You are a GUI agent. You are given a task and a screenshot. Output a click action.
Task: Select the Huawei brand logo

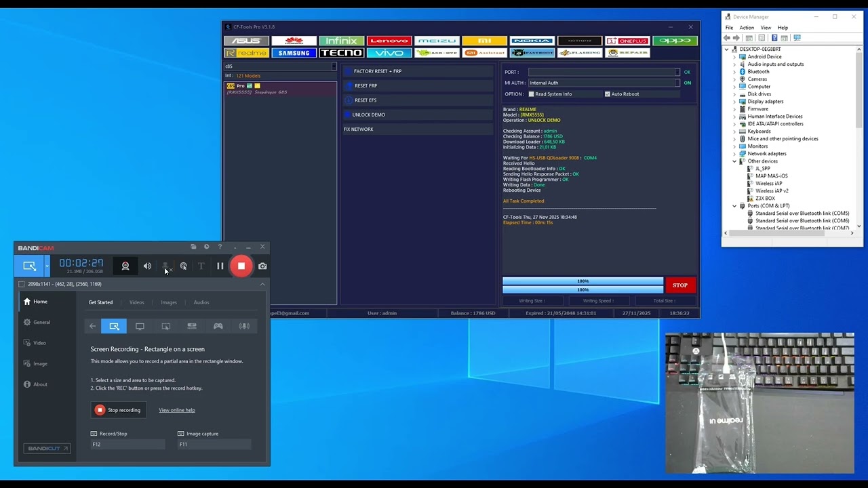[294, 41]
